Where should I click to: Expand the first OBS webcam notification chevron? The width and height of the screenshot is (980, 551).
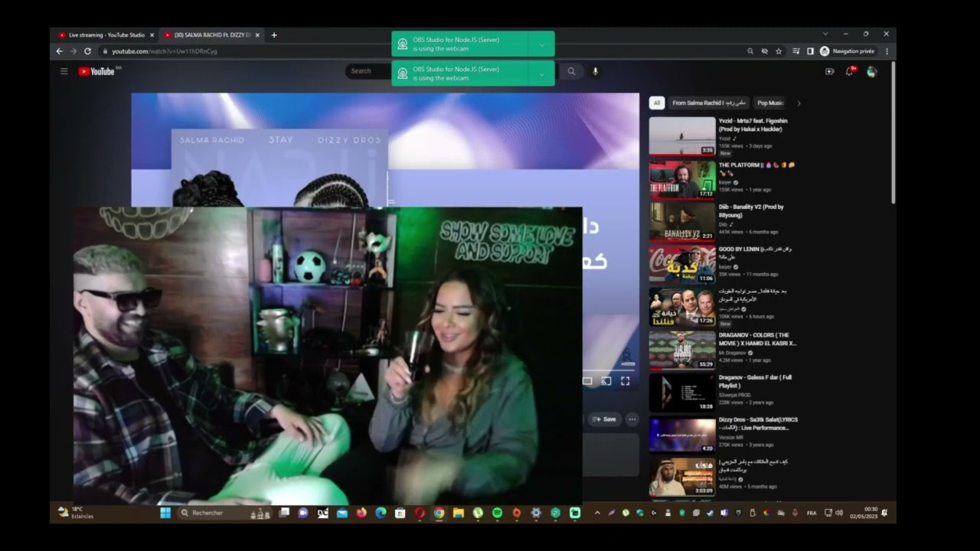tap(542, 44)
